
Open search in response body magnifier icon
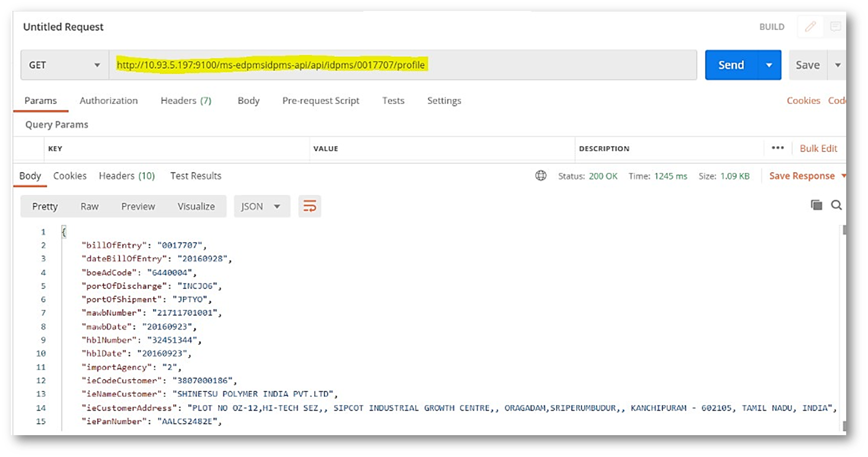836,205
